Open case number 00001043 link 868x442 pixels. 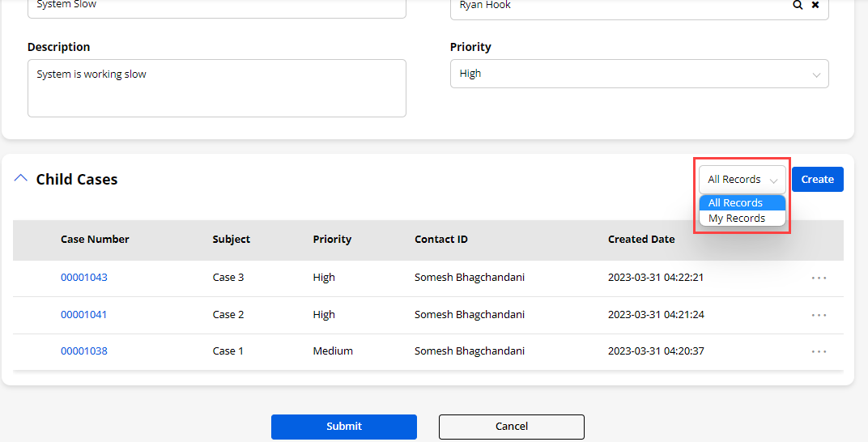click(84, 278)
